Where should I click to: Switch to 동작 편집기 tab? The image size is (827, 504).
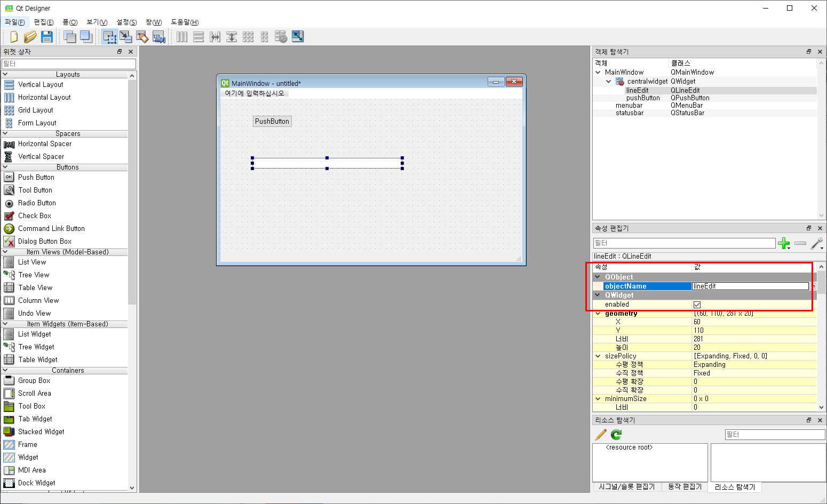click(x=685, y=486)
